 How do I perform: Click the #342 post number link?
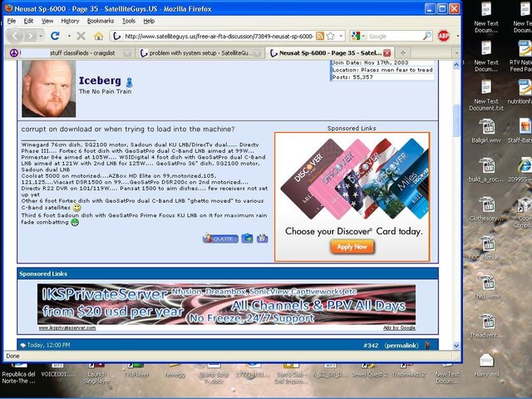click(371, 346)
